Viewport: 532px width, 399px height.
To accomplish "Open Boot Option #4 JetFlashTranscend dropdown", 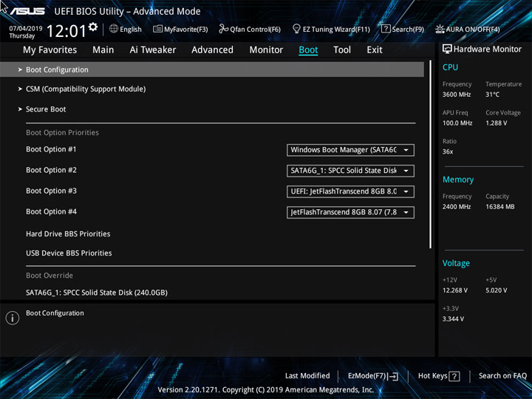I will (350, 212).
